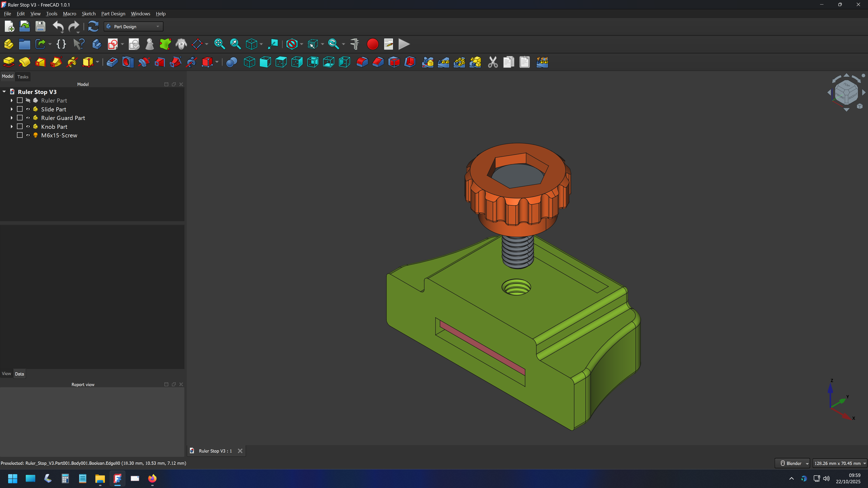Check the M6x15-Screw checkbox
The image size is (868, 488).
point(20,135)
